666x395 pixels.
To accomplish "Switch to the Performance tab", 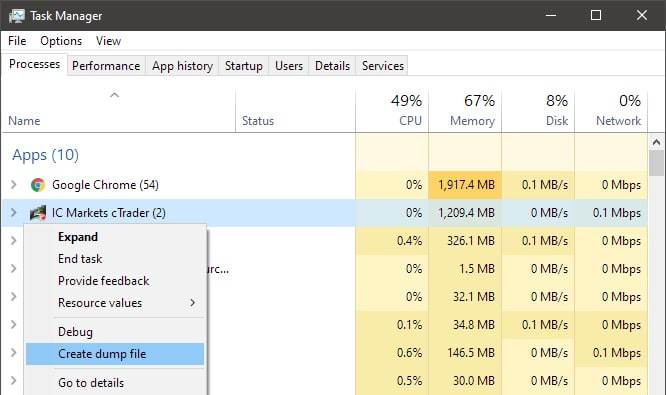I will click(x=106, y=66).
